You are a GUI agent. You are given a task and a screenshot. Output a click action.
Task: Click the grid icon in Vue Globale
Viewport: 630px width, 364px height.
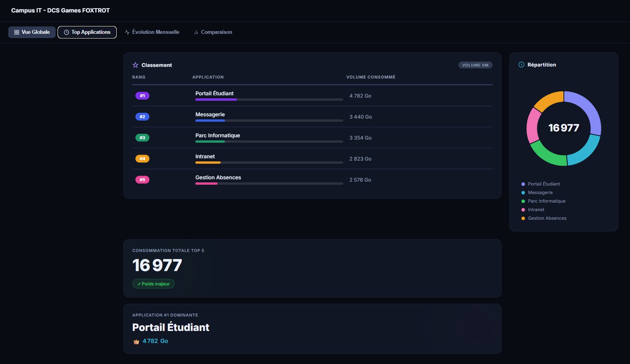tap(17, 32)
